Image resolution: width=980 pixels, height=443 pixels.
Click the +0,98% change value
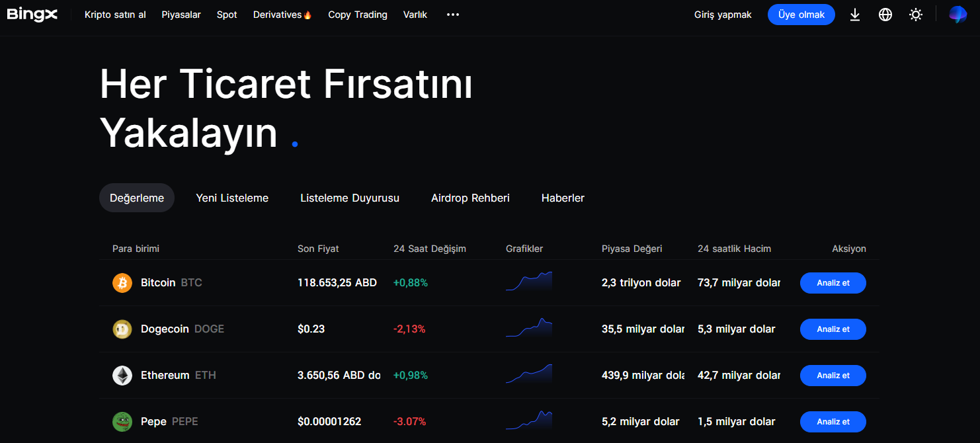pos(411,376)
